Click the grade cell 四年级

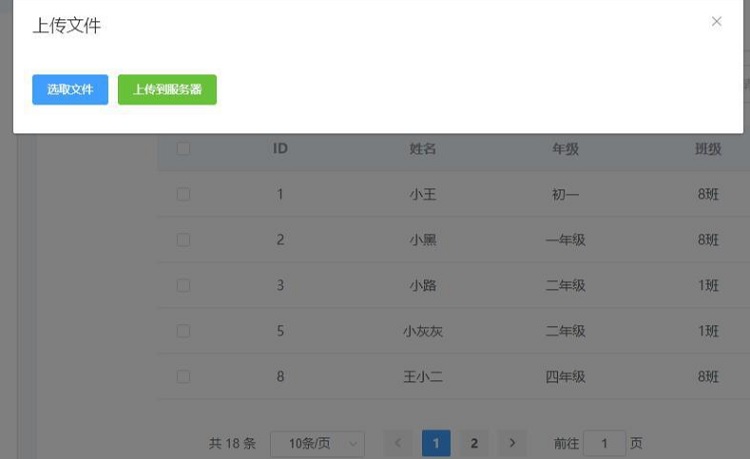(x=565, y=377)
